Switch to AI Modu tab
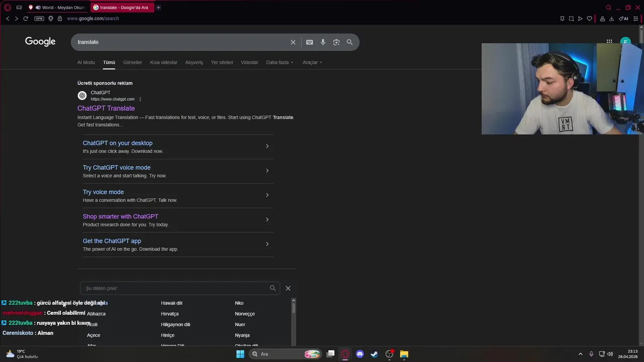Viewport: 644px width, 362px height. [x=86, y=62]
